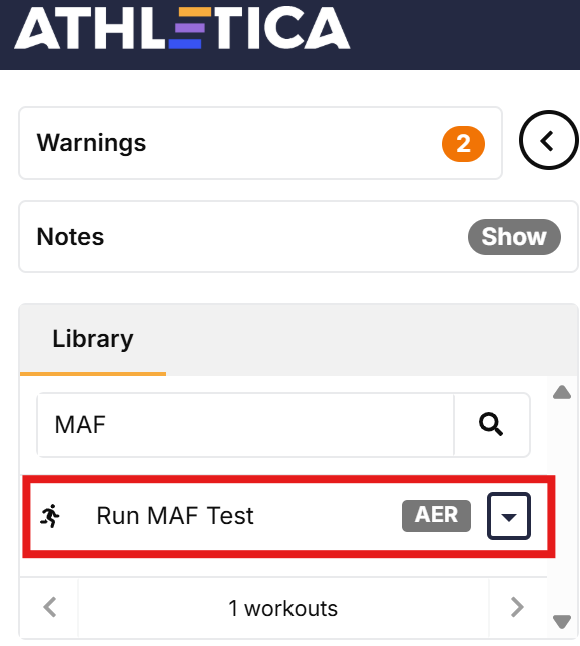Click the magnifying glass search icon

click(491, 424)
